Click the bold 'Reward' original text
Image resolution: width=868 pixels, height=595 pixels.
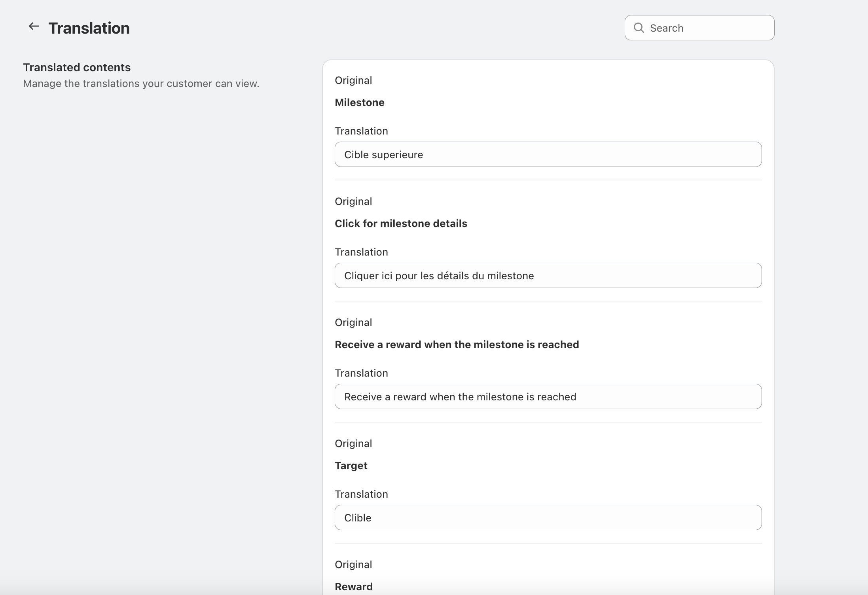pos(354,586)
